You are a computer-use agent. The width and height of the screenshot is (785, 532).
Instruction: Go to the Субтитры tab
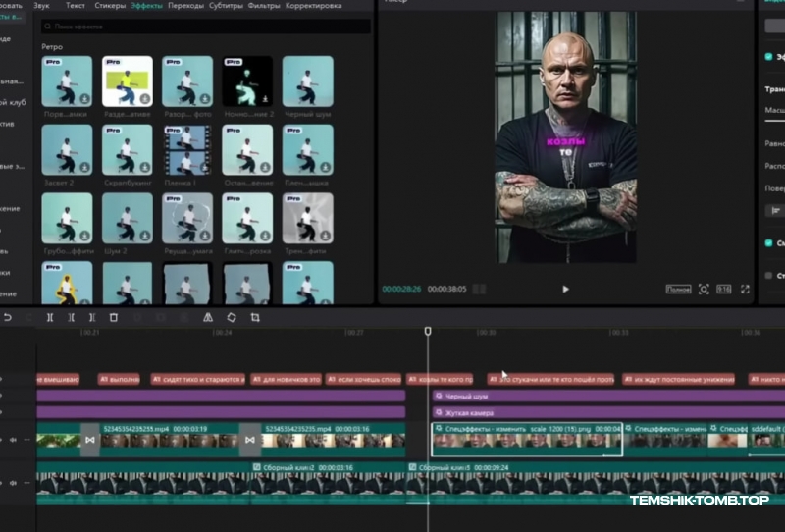pos(226,6)
